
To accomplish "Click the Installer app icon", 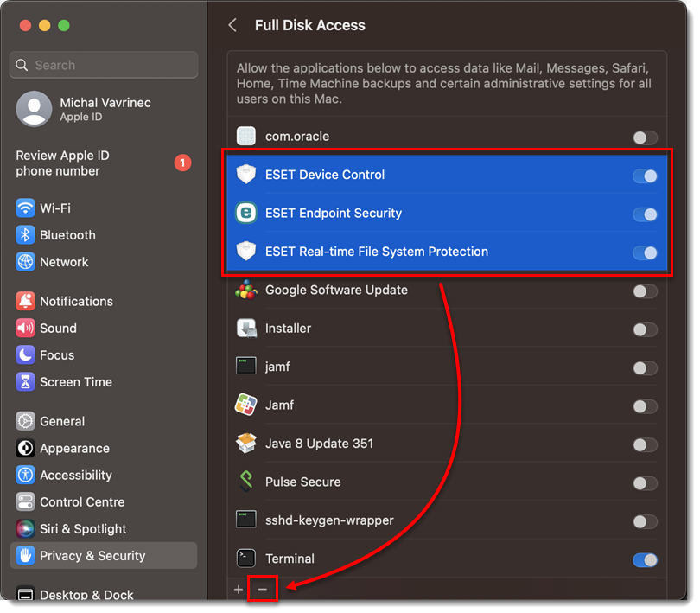I will (x=246, y=329).
